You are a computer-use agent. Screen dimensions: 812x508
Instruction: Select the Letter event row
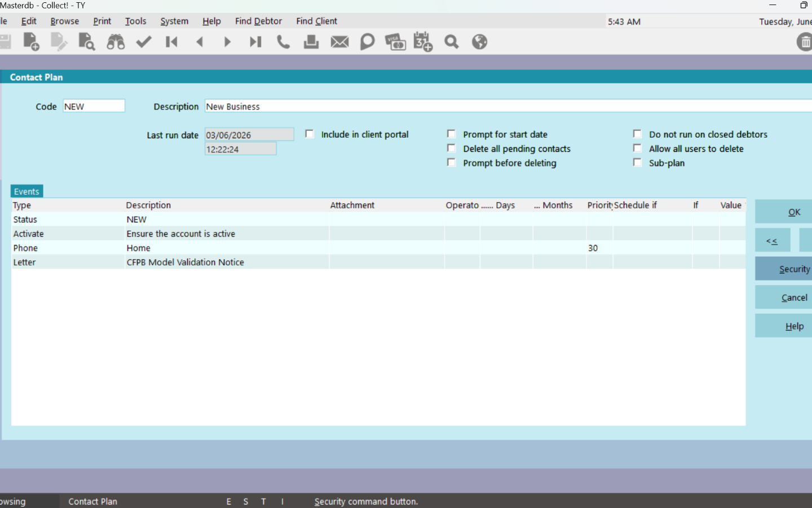[x=378, y=262]
